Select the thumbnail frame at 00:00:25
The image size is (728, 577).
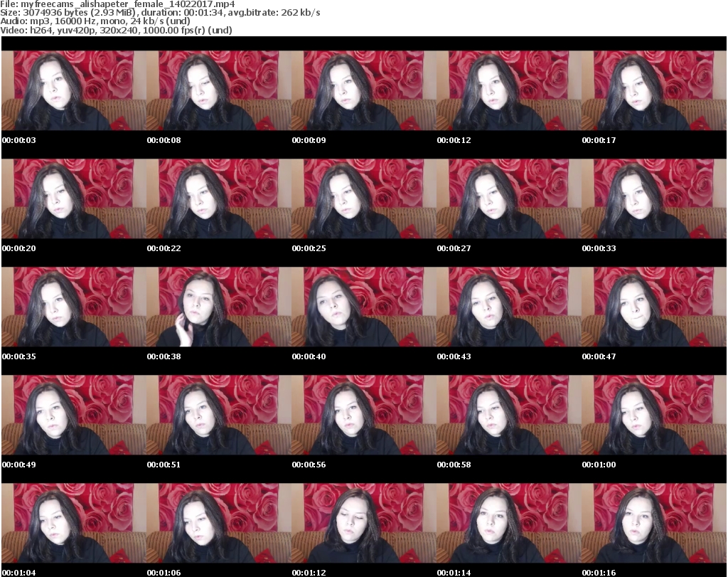[x=364, y=198]
